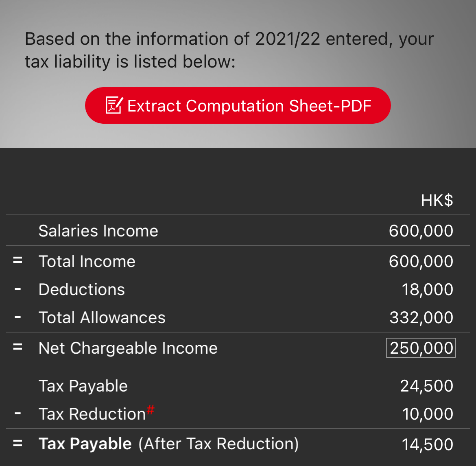The image size is (476, 466).
Task: Click the PDF document icon in red button
Action: [x=114, y=105]
